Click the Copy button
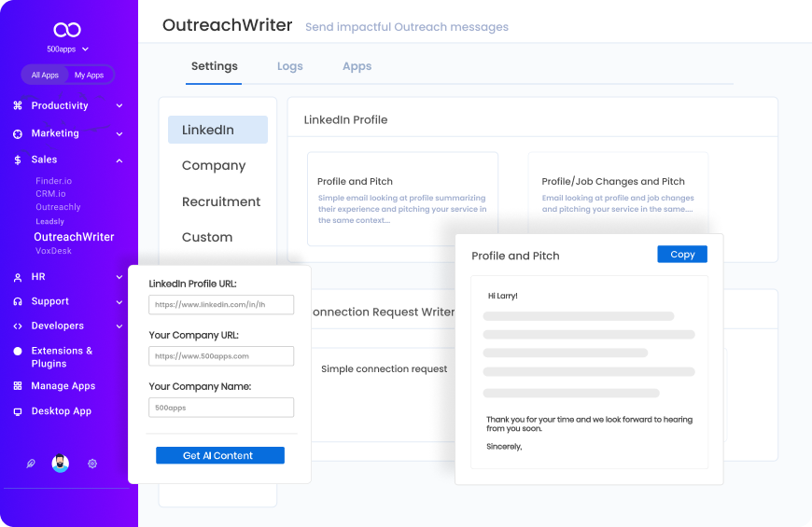 [x=682, y=255]
